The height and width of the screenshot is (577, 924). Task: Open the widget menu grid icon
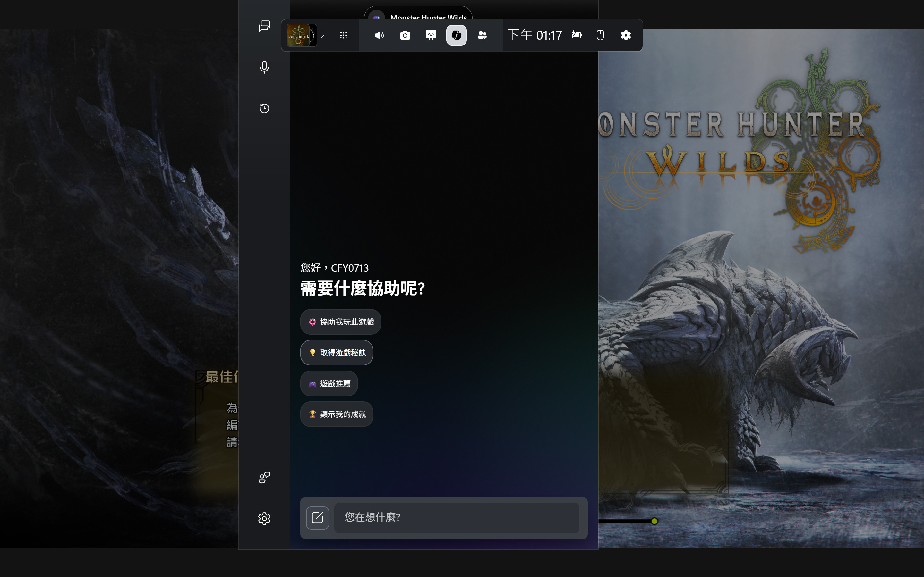point(343,36)
